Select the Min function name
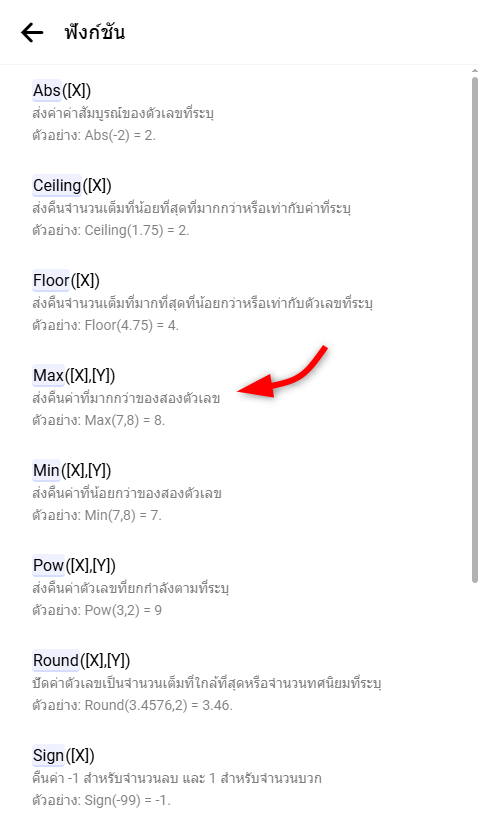The height and width of the screenshot is (826, 479). coord(46,470)
